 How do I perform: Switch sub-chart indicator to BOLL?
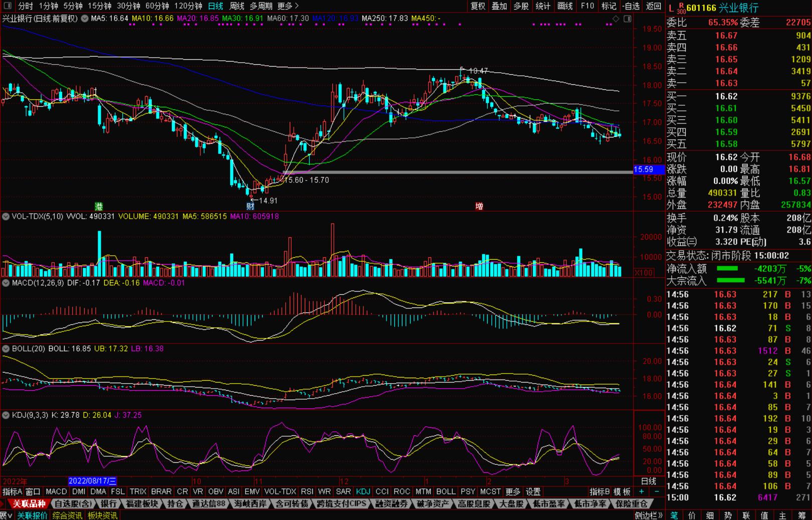(446, 492)
